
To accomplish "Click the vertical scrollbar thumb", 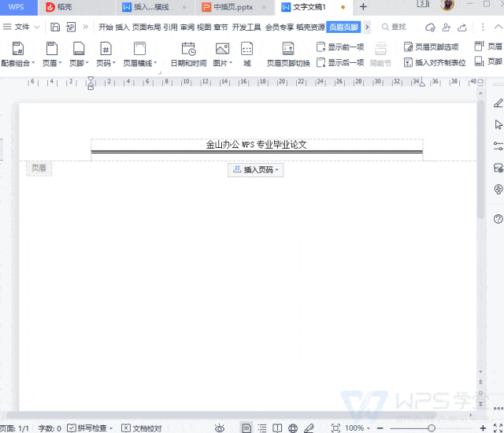I will click(480, 159).
